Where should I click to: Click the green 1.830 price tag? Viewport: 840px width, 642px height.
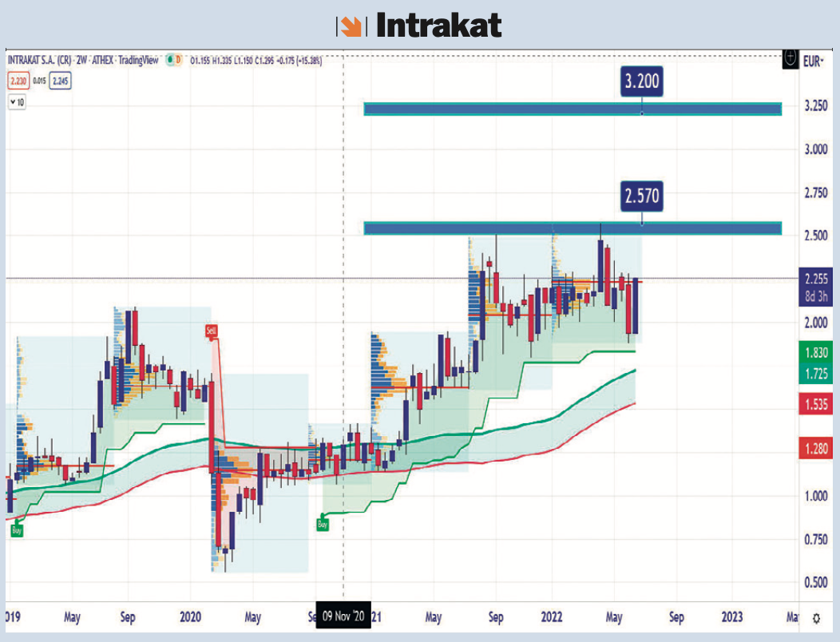coord(816,352)
